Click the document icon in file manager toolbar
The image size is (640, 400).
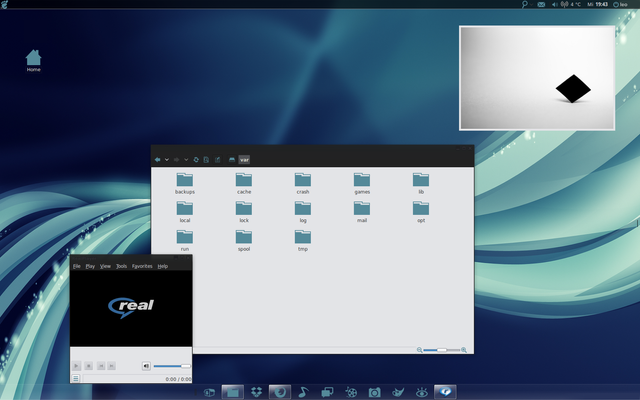point(206,160)
